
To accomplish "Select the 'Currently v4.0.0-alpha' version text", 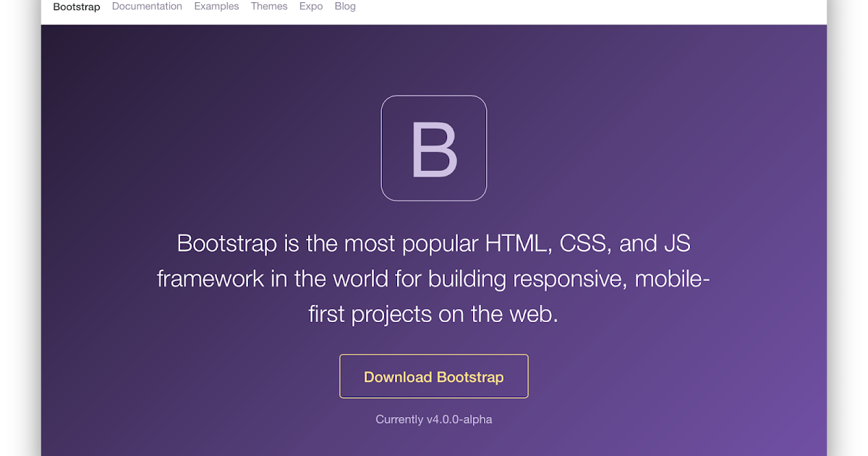I will pos(434,419).
